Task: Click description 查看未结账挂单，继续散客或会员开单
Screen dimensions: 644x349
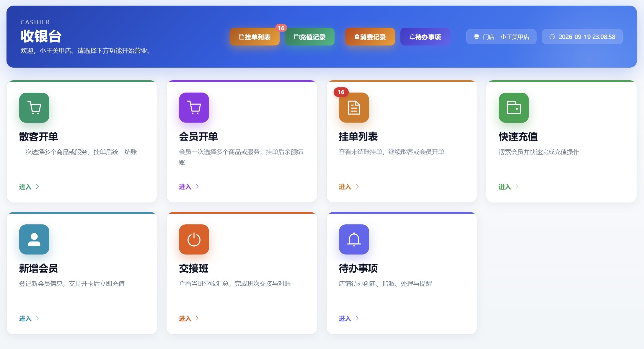Action: point(392,152)
